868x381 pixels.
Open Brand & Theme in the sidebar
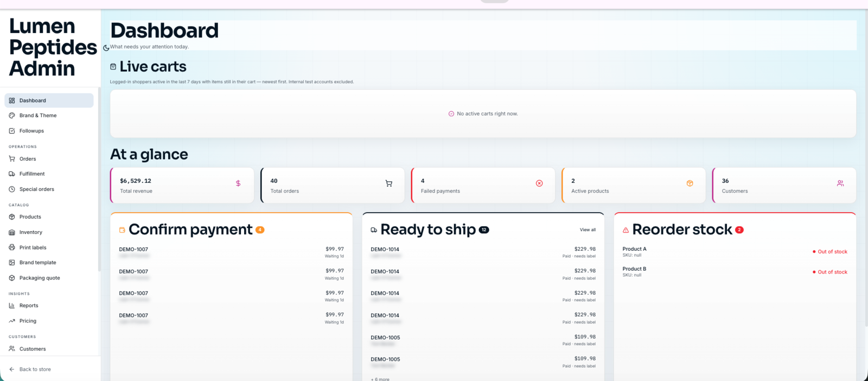(x=49, y=116)
